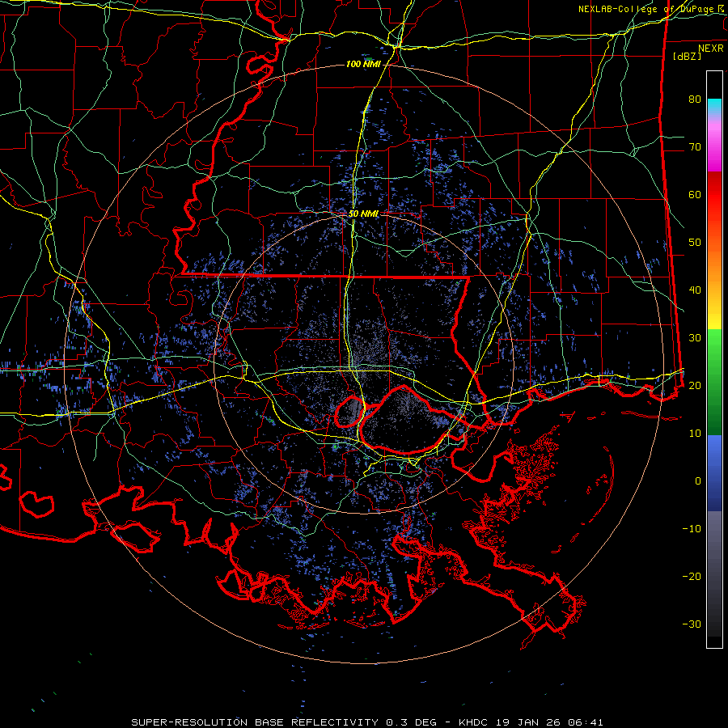Image resolution: width=728 pixels, height=728 pixels.
Task: Click the 40 value on dBZ scale
Action: click(695, 290)
